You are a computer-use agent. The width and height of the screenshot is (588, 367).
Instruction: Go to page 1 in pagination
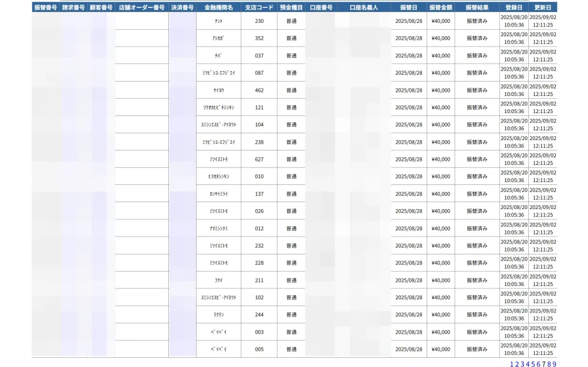pos(512,364)
